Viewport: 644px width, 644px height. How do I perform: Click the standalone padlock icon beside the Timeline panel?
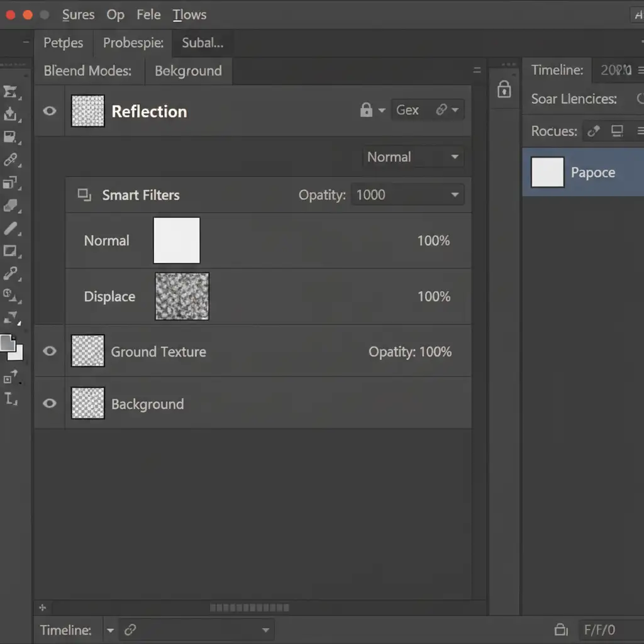[504, 89]
